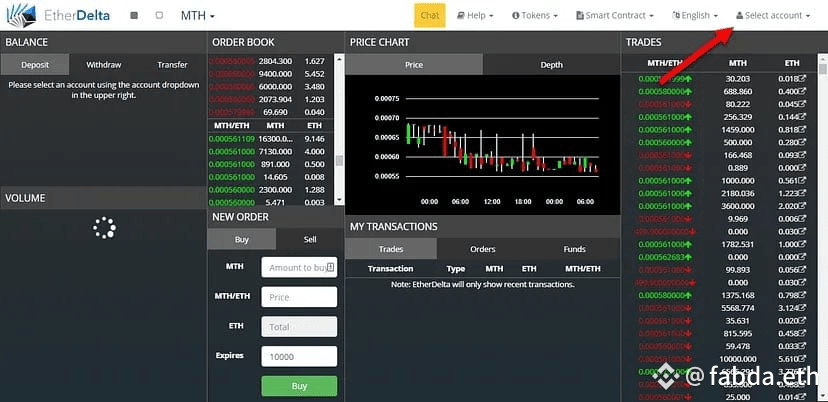Open the Smart Contract dropdown
Screen dimensions: 828x402
(615, 16)
